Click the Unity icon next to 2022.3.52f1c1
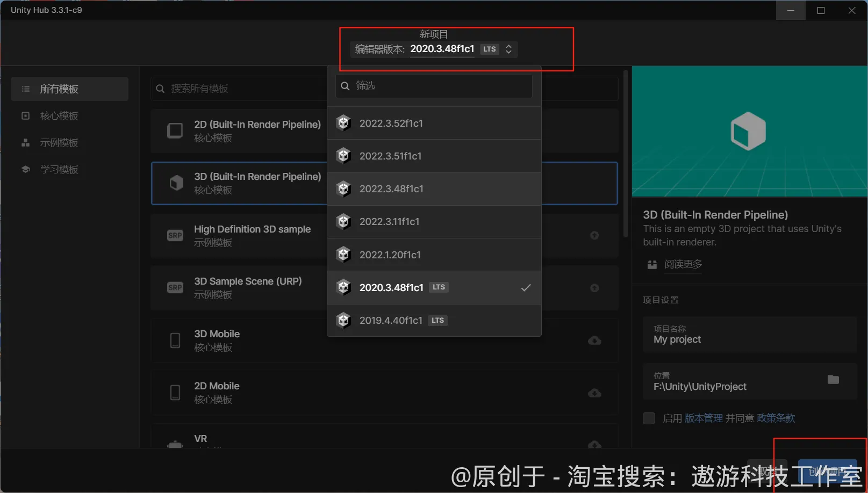 [x=343, y=124]
